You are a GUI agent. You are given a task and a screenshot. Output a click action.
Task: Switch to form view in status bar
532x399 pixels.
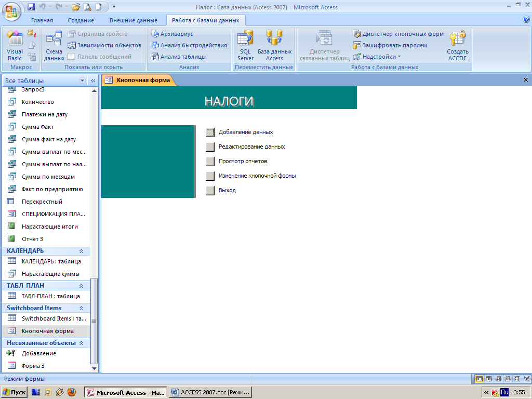coord(479,379)
